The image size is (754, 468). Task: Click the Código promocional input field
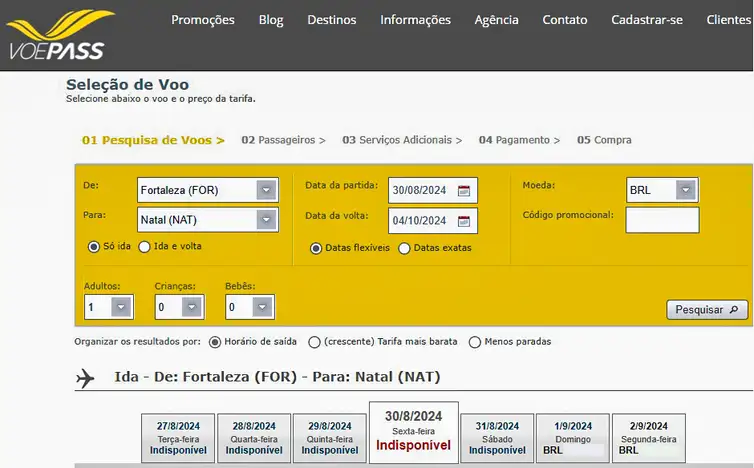pyautogui.click(x=662, y=220)
